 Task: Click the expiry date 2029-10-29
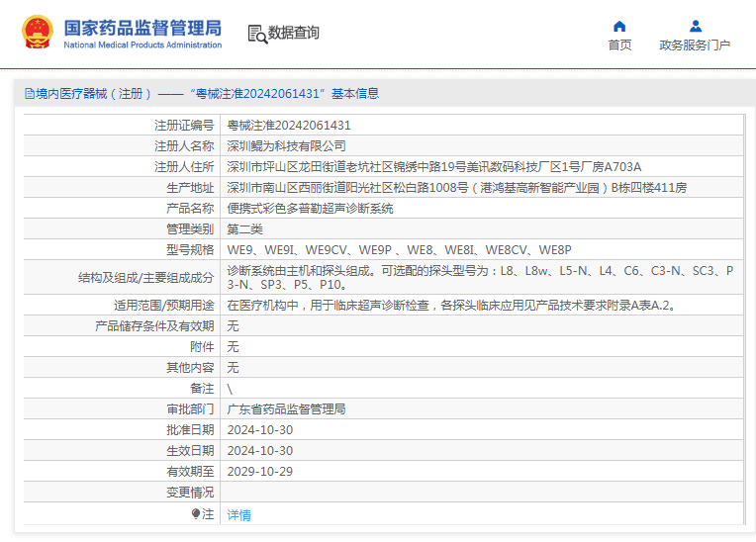(x=260, y=471)
